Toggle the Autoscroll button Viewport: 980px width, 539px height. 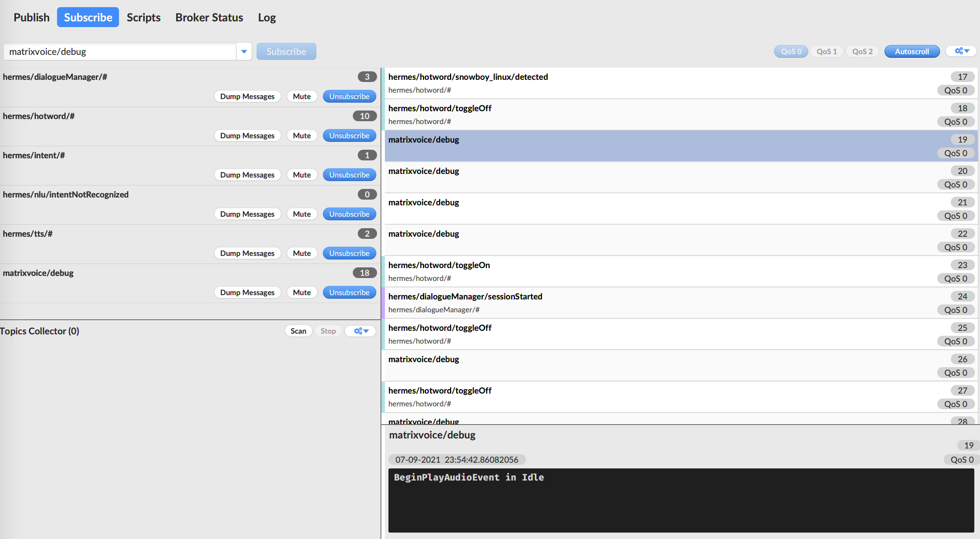coord(912,51)
